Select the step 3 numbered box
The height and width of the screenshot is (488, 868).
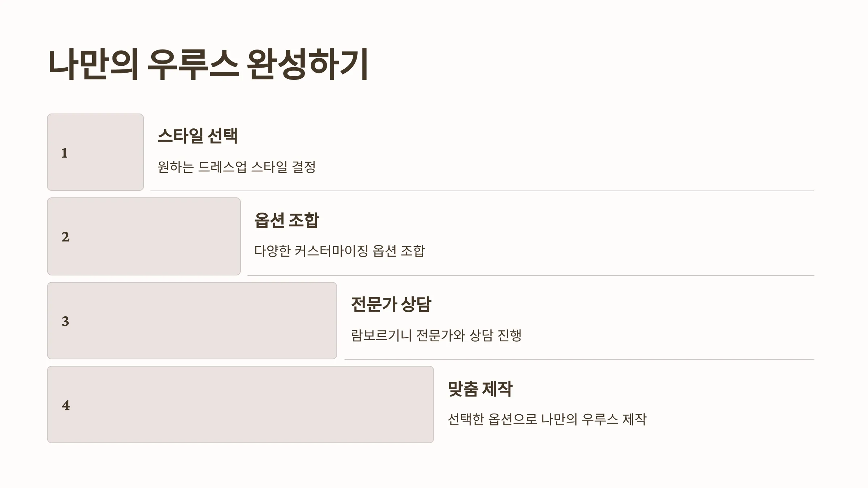point(192,321)
